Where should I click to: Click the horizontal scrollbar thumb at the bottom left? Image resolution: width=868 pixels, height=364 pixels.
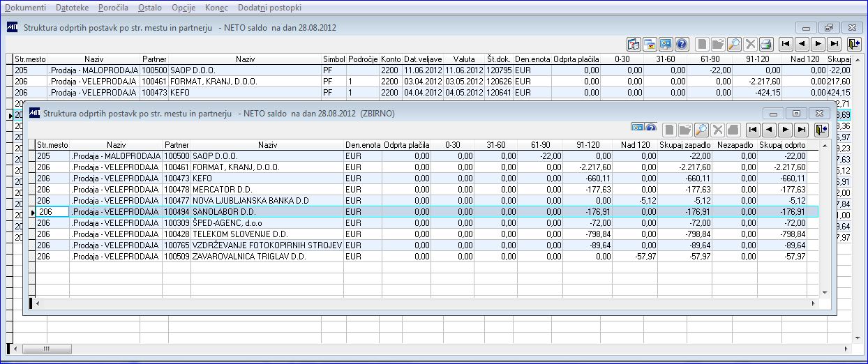[x=47, y=349]
